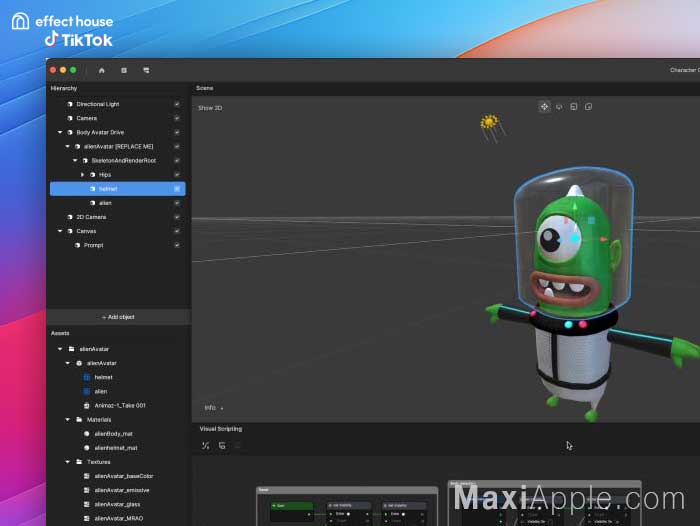
Task: Click the layout panel icon beside Home
Action: coord(124,70)
